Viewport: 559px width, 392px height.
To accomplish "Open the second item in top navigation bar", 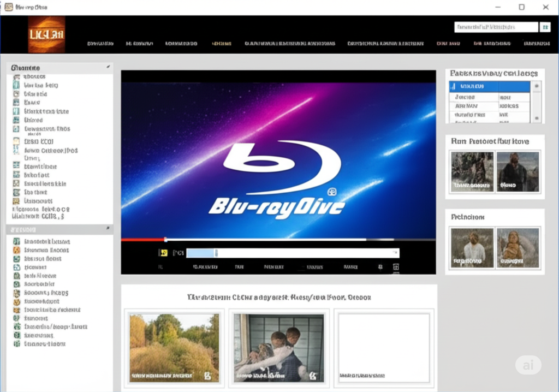I will pyautogui.click(x=139, y=44).
